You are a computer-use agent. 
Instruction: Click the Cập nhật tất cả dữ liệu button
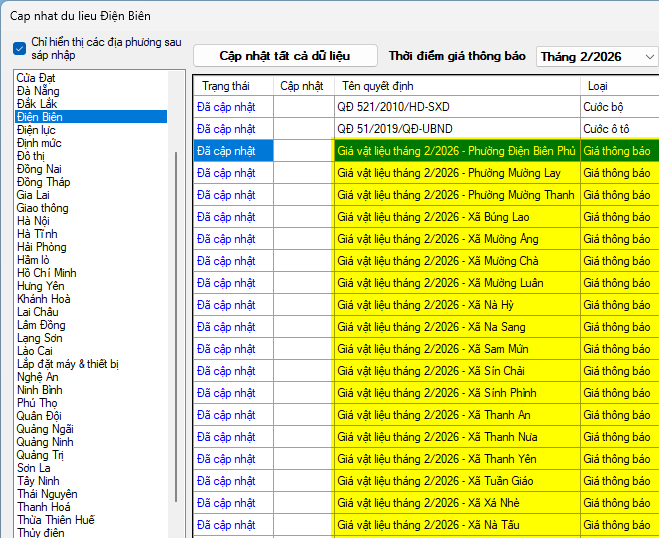pyautogui.click(x=285, y=56)
